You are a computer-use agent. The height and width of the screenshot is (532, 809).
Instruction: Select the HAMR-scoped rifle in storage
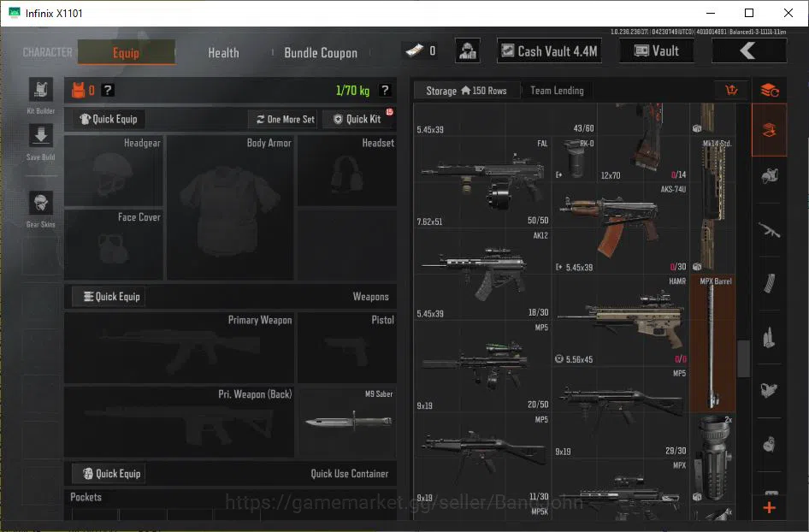pyautogui.click(x=621, y=321)
